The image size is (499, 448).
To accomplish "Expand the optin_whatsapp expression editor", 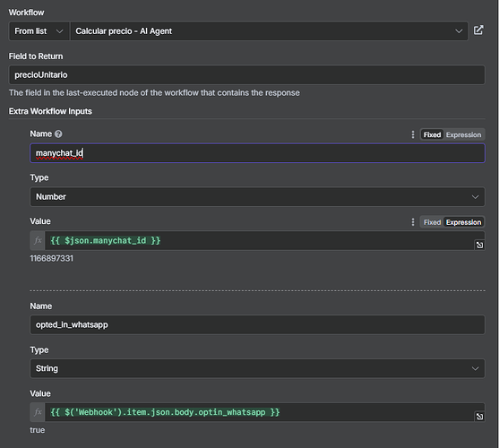I will coord(479,416).
